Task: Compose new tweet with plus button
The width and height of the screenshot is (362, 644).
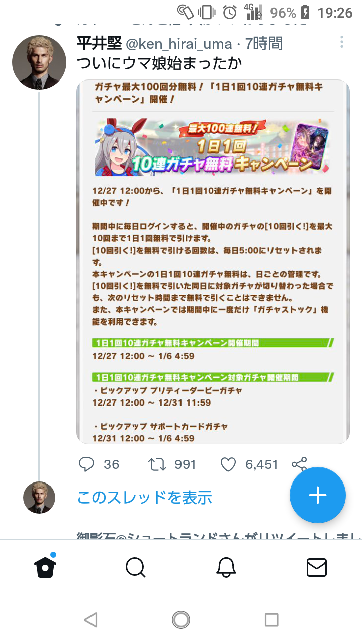Action: pos(318,495)
